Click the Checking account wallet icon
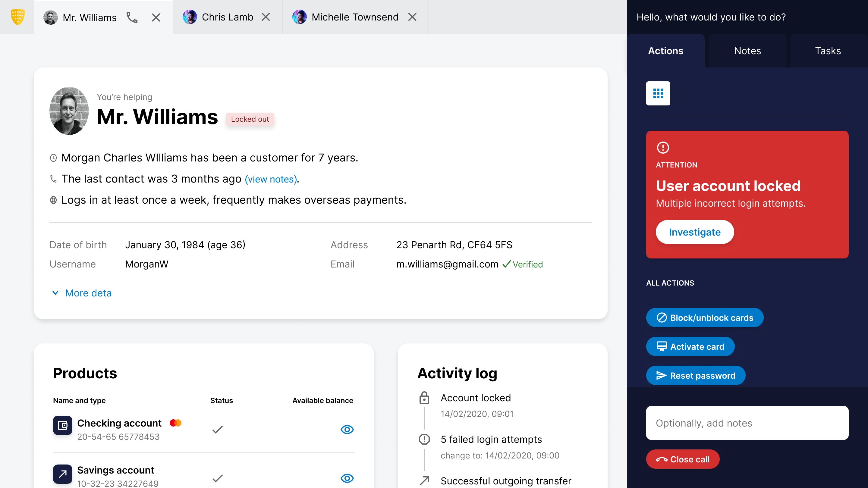Screen dimensions: 868x488 (63, 425)
